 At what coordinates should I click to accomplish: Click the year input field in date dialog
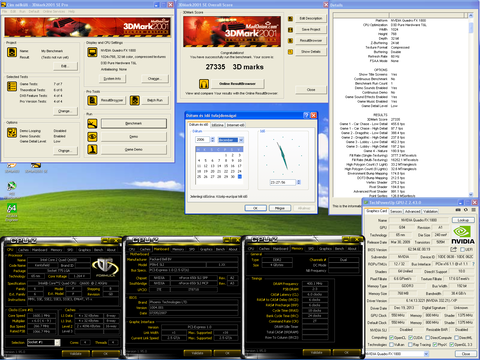203,140
